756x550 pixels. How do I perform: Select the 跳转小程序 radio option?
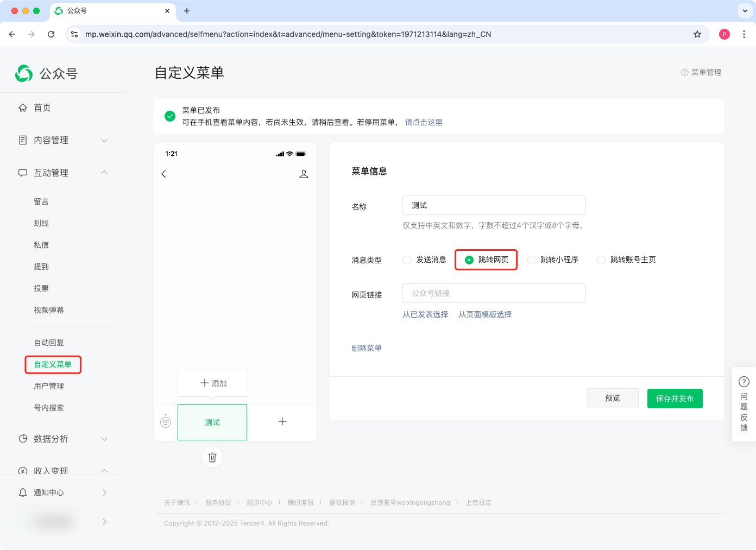pos(532,260)
